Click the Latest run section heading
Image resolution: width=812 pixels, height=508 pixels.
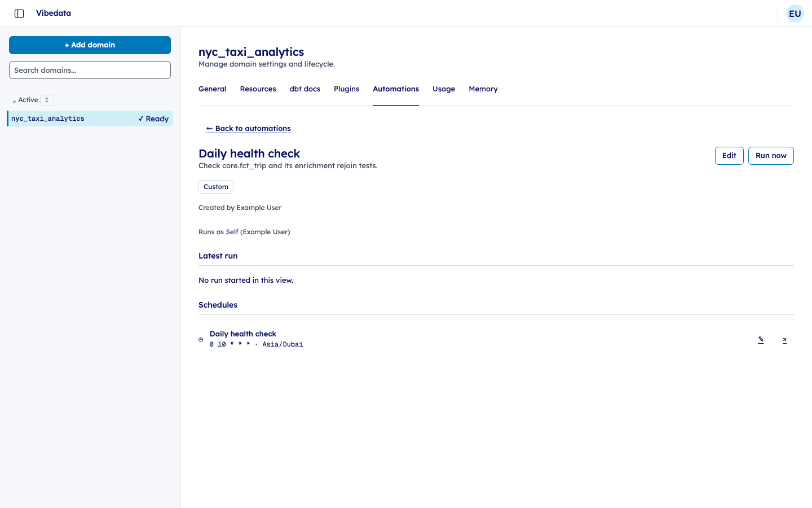coord(218,256)
